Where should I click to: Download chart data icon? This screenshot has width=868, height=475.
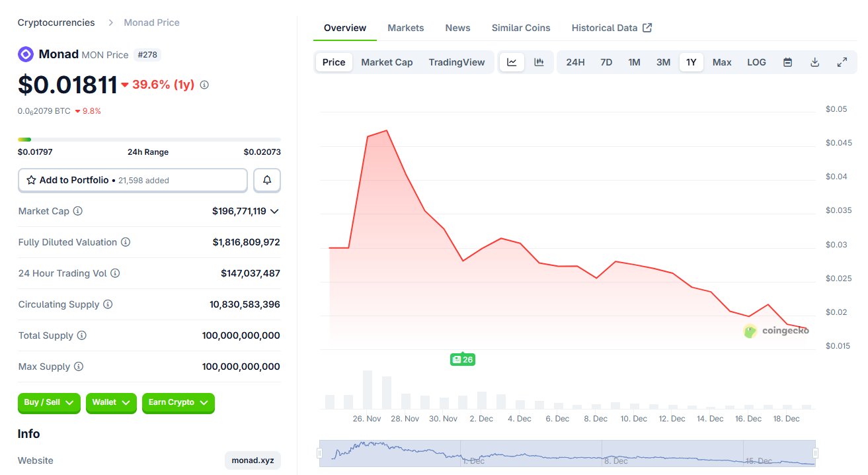click(x=814, y=62)
